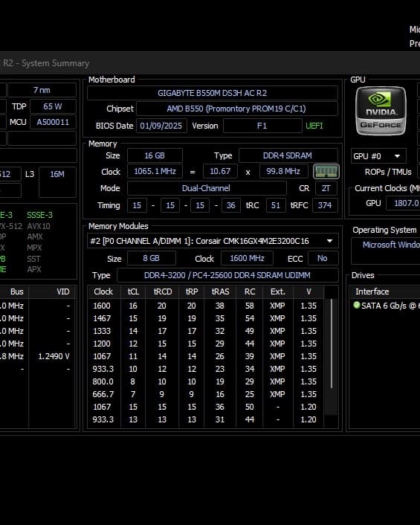Click the green UEFI label

pyautogui.click(x=314, y=126)
